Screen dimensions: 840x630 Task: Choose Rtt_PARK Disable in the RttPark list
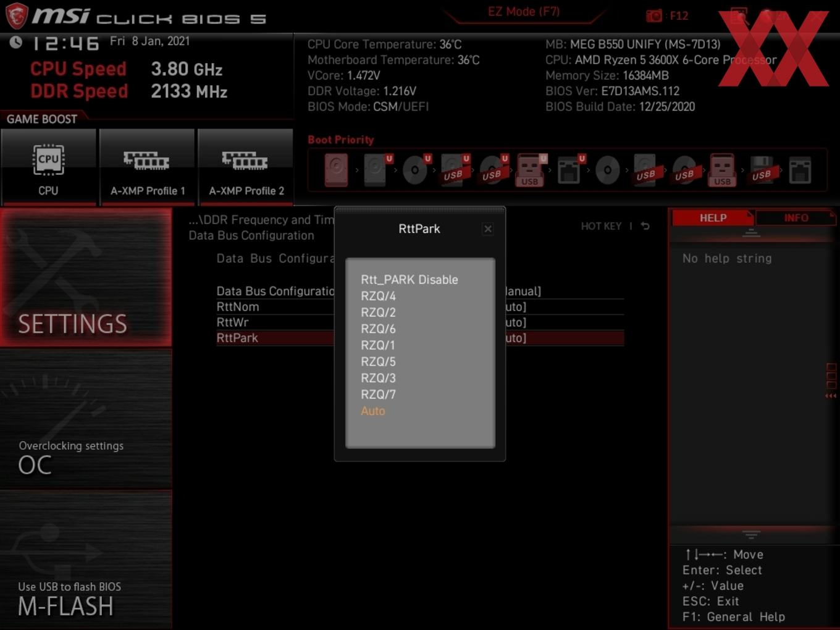point(409,280)
